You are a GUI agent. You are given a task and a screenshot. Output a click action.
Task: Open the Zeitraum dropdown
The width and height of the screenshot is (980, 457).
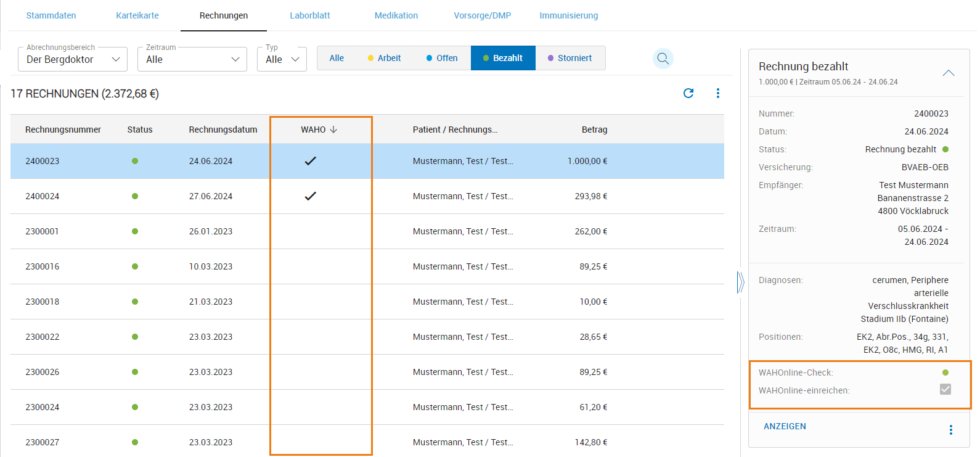point(192,59)
